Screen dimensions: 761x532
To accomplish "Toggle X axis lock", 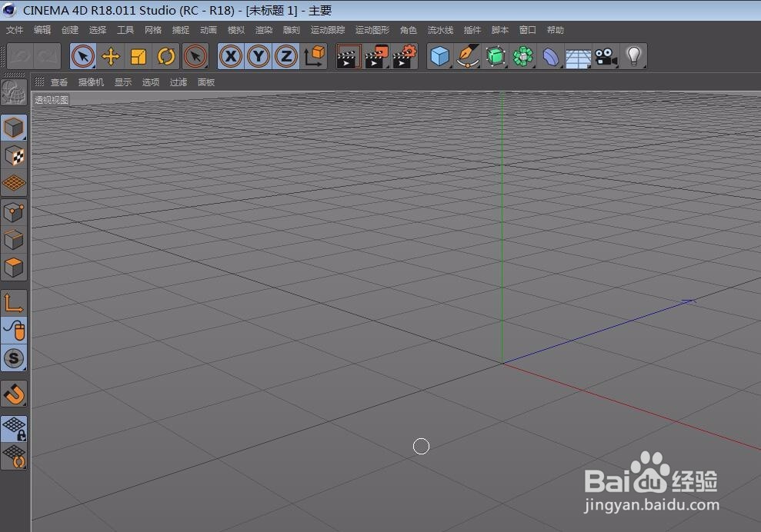I will pyautogui.click(x=231, y=56).
